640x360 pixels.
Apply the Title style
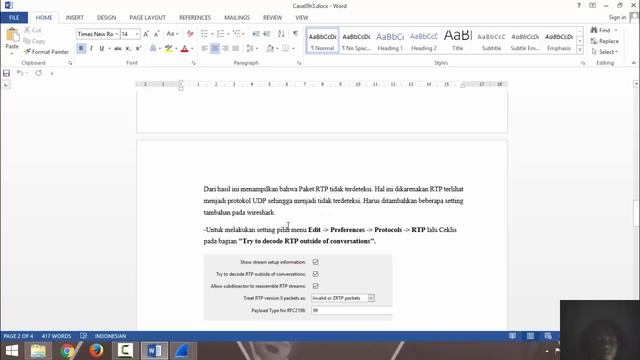tap(458, 41)
